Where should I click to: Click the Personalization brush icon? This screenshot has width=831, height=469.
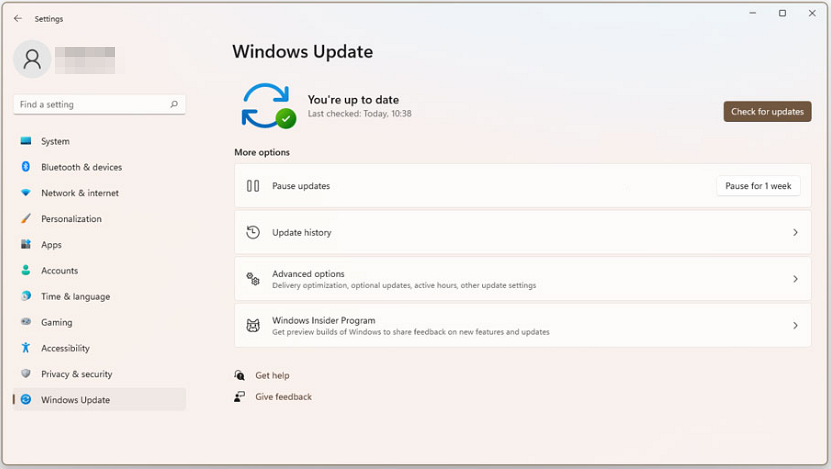(x=25, y=218)
